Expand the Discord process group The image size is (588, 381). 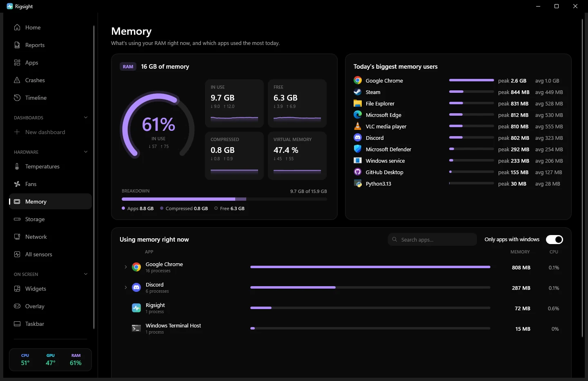125,287
